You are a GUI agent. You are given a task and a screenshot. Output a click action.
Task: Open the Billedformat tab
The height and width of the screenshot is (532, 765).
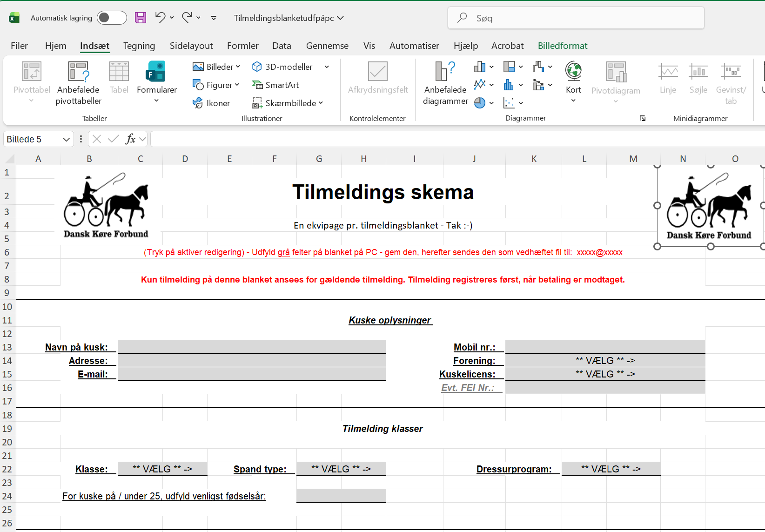562,46
